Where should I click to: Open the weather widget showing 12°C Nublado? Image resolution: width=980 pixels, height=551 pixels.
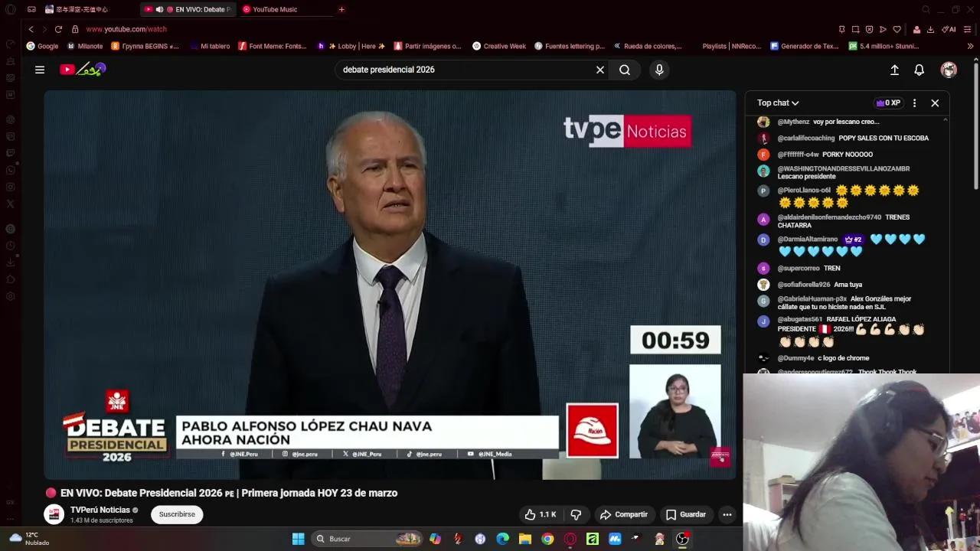[28, 539]
